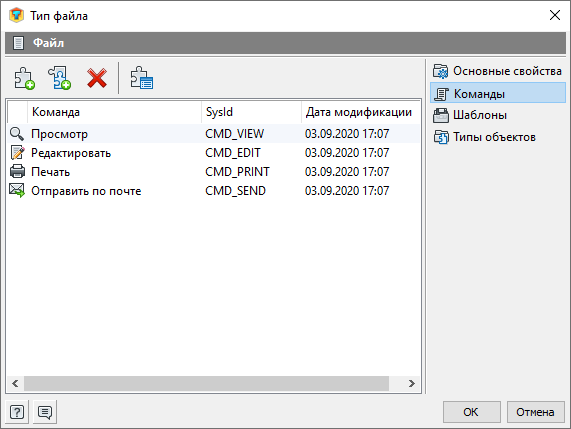The height and width of the screenshot is (429, 571).
Task: Click the pencil icon beside Редактировать
Action: click(17, 153)
